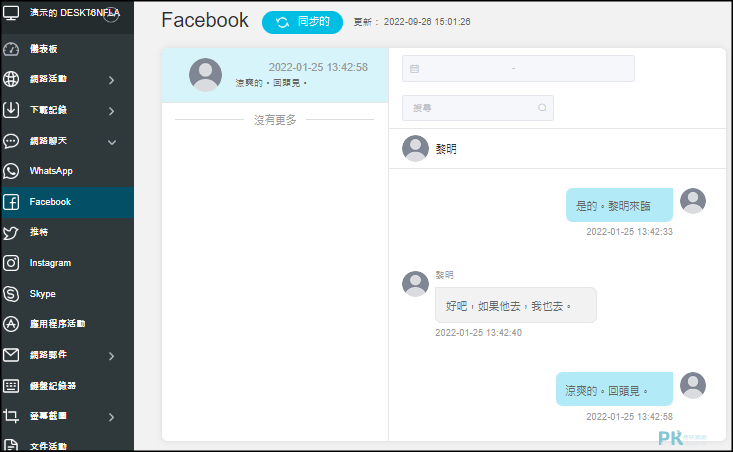This screenshot has width=733, height=452.
Task: Click the keyboard keylogger icon
Action: 11,386
